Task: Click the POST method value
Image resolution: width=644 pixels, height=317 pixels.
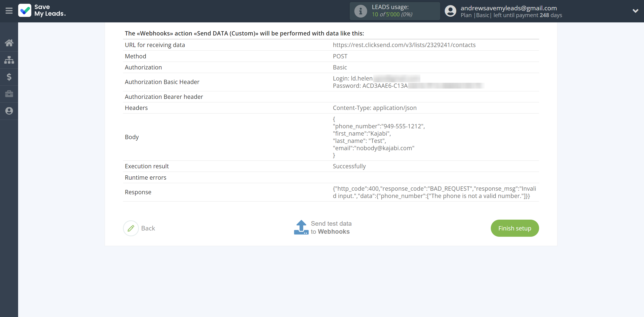Action: tap(340, 56)
